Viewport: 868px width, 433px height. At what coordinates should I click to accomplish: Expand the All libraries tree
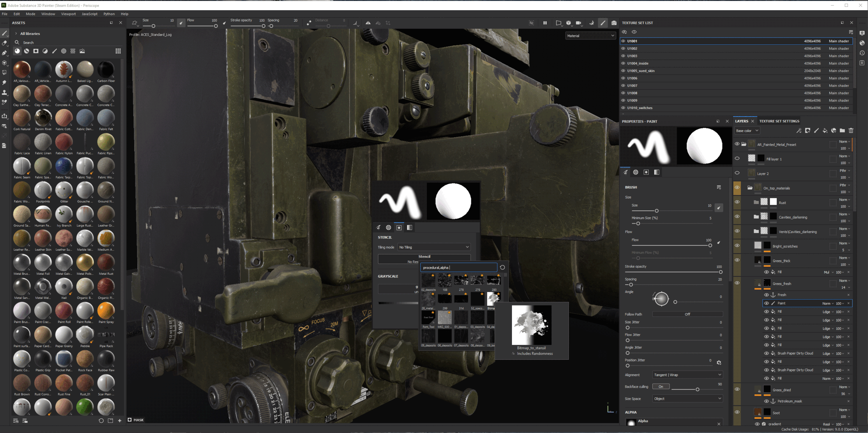[16, 34]
